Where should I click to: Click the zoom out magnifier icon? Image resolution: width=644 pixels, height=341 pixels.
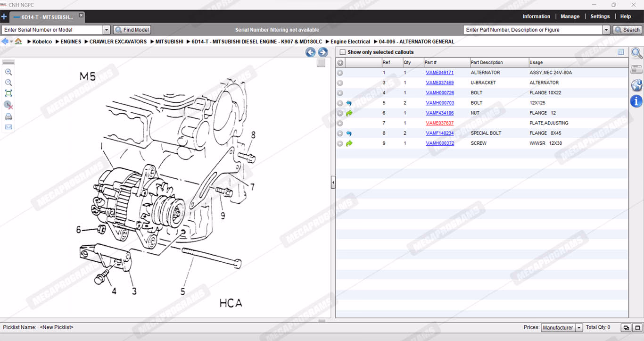[x=8, y=83]
